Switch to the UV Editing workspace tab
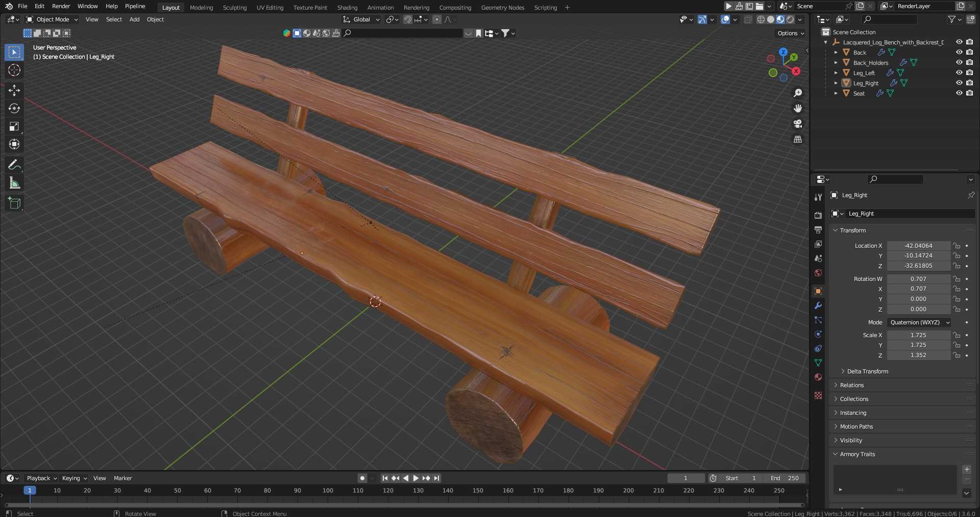 [269, 8]
